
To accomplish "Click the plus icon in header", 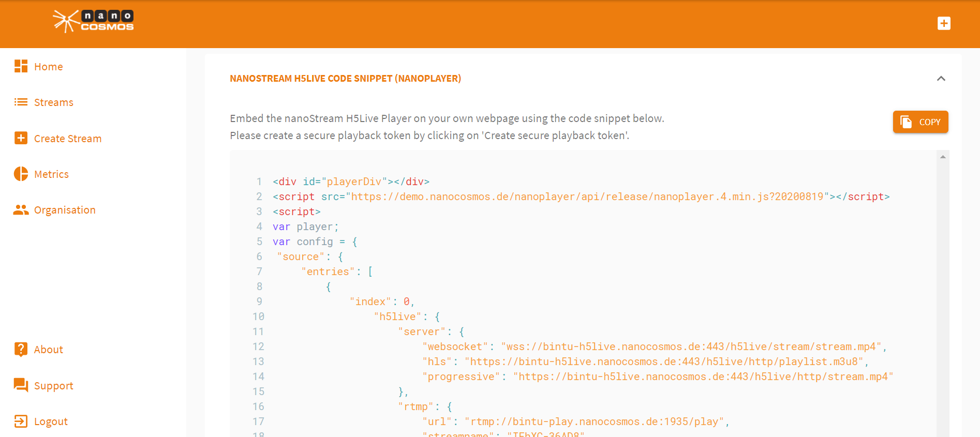I will pyautogui.click(x=944, y=23).
